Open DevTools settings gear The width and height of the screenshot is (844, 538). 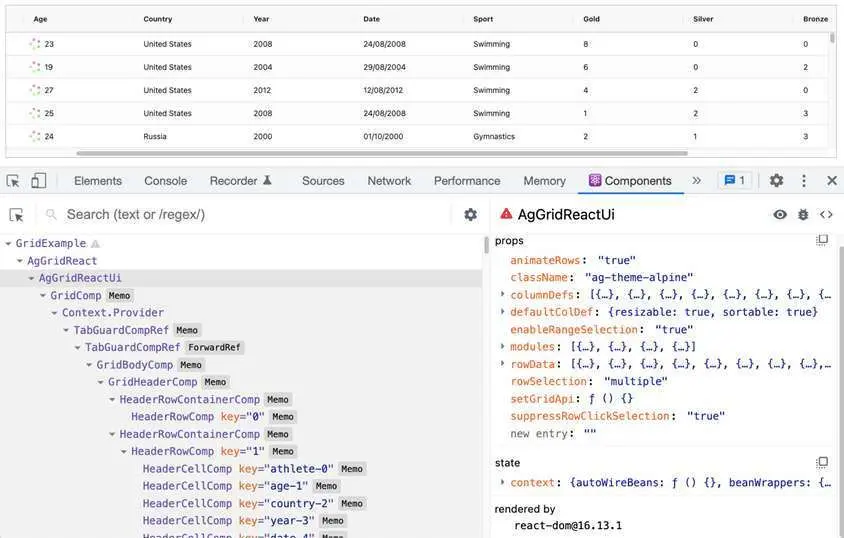776,181
